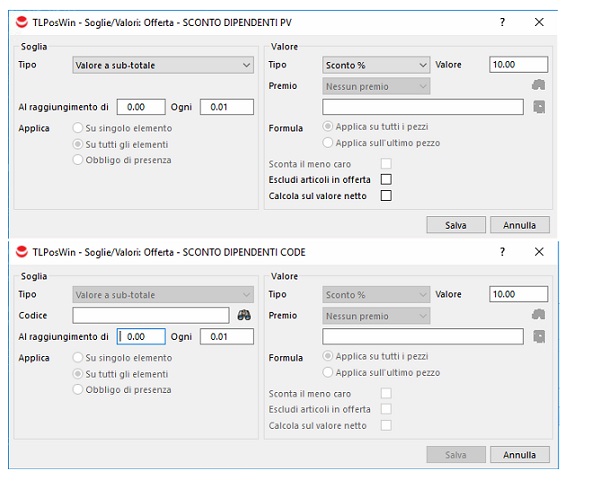Click the Premio binoculars icon in the SCONTO DIPENDENTI PV dialog

point(539,86)
